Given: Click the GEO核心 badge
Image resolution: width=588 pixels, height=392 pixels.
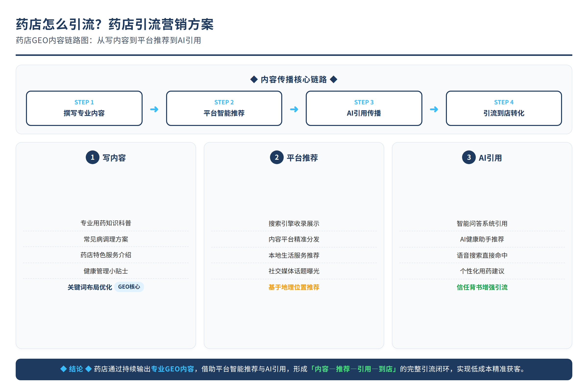Looking at the screenshot, I should click(x=129, y=287).
